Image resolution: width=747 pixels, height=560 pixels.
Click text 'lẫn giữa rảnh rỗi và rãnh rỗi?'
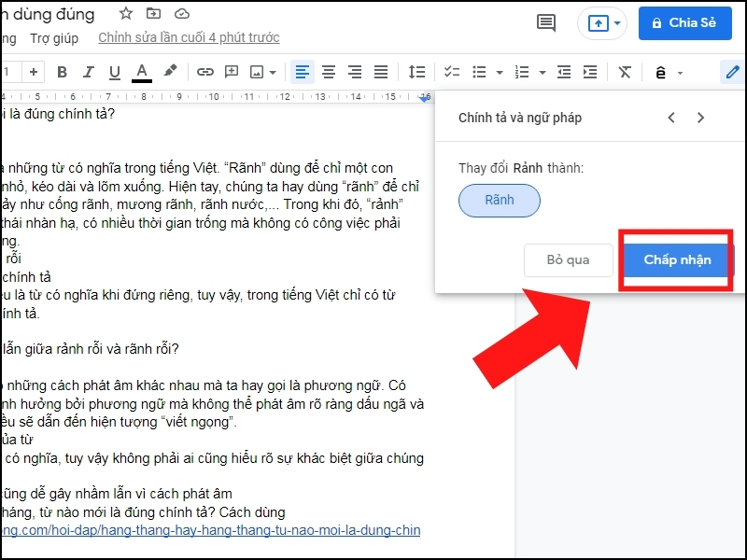[90, 349]
